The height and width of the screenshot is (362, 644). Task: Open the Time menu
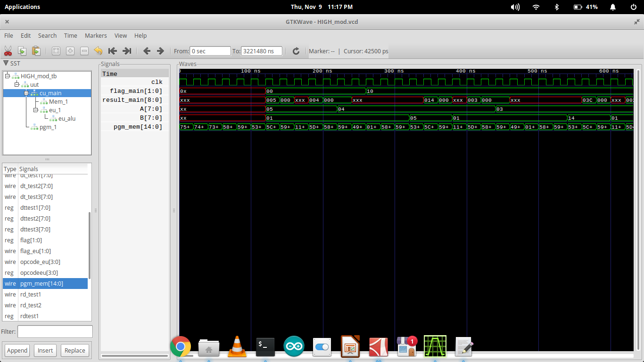pos(71,35)
